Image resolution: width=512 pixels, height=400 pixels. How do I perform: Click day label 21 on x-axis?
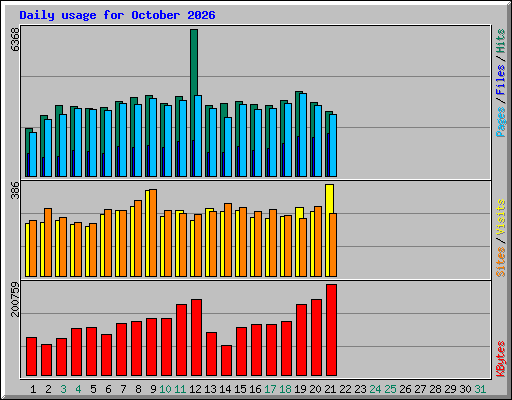coord(330,389)
